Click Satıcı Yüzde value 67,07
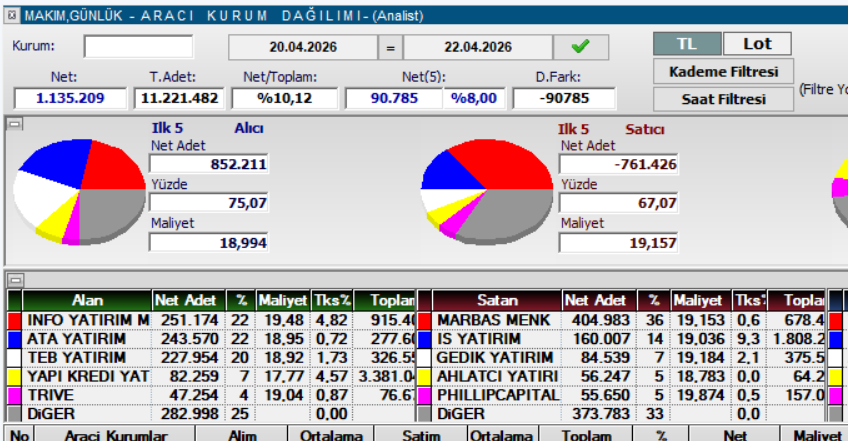 point(618,203)
